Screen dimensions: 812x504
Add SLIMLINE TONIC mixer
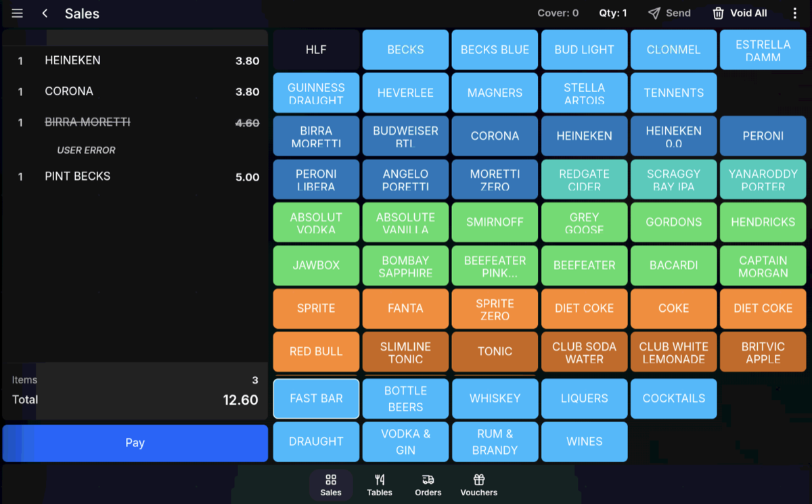(x=405, y=352)
